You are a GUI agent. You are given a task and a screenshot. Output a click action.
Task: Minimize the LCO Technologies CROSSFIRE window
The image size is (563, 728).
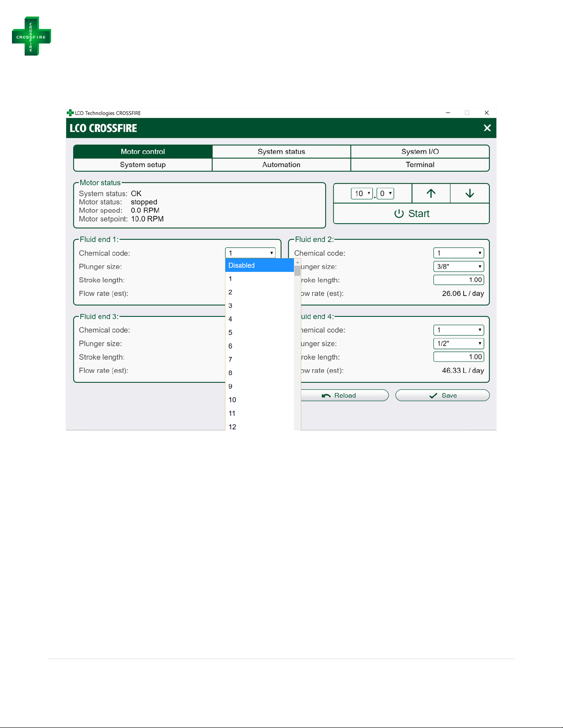[448, 113]
